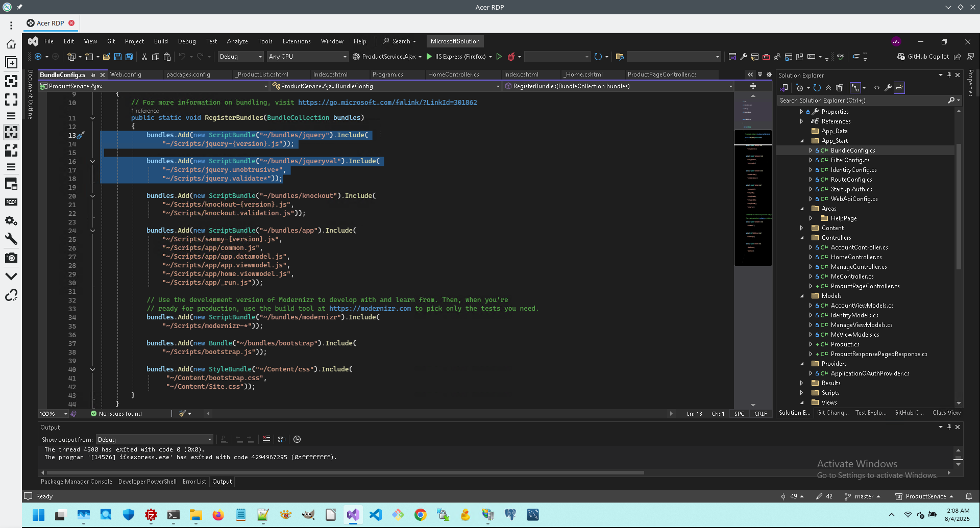The width and height of the screenshot is (980, 528).
Task: Open the notifications bell in status bar
Action: tap(969, 496)
